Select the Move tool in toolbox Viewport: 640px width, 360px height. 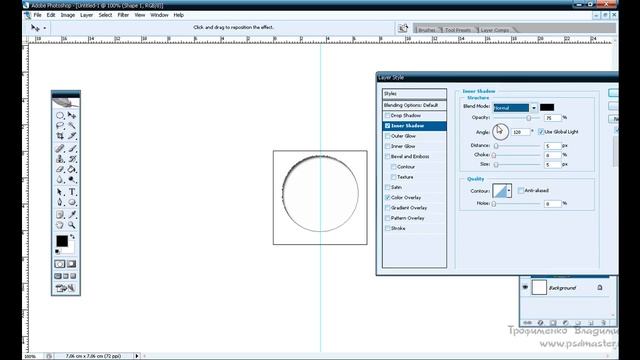pyautogui.click(x=72, y=116)
